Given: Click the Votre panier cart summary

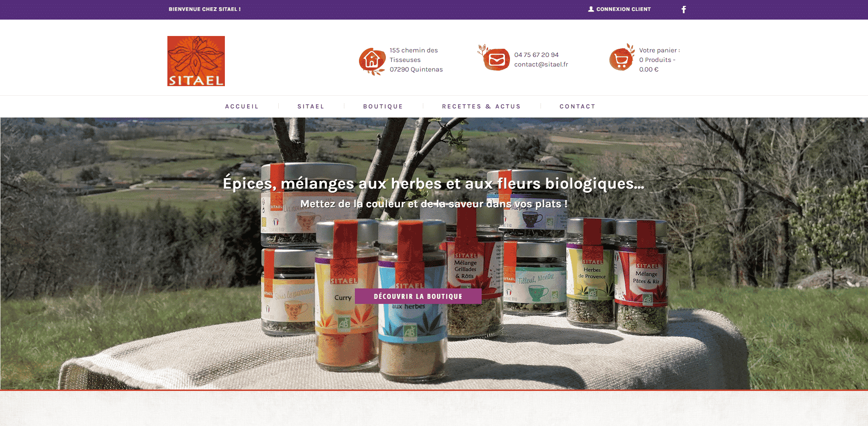Looking at the screenshot, I should (660, 60).
